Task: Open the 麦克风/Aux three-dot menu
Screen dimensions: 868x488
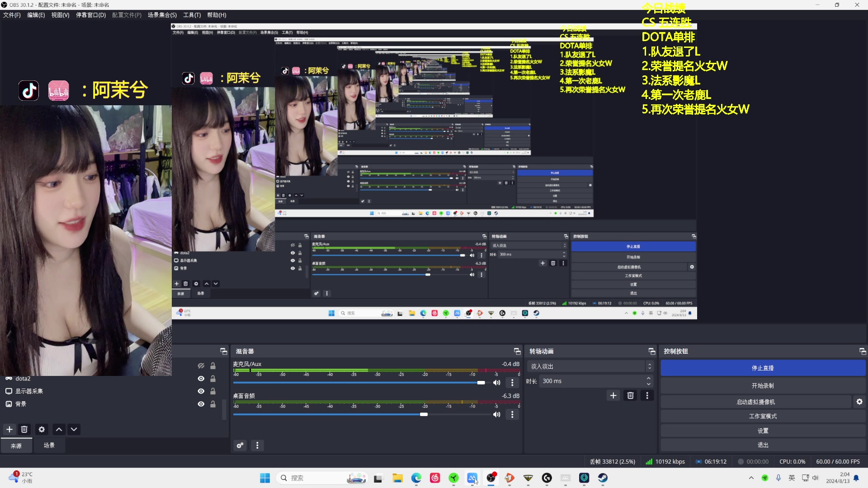Action: [512, 383]
